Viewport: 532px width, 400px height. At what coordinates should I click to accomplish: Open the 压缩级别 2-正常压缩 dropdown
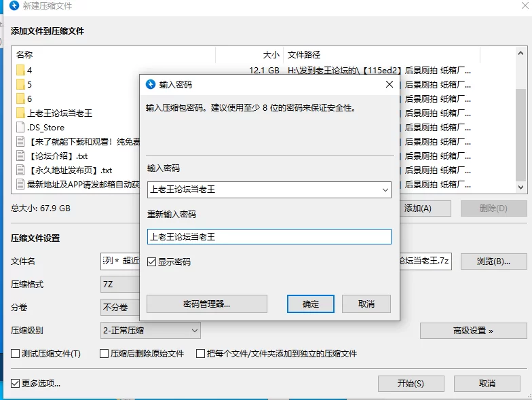point(151,330)
